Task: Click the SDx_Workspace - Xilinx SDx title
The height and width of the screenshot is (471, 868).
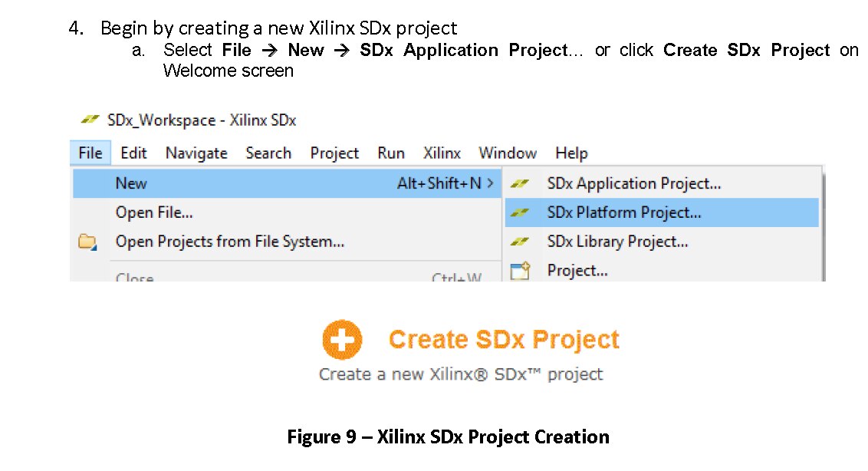Action: [x=202, y=120]
